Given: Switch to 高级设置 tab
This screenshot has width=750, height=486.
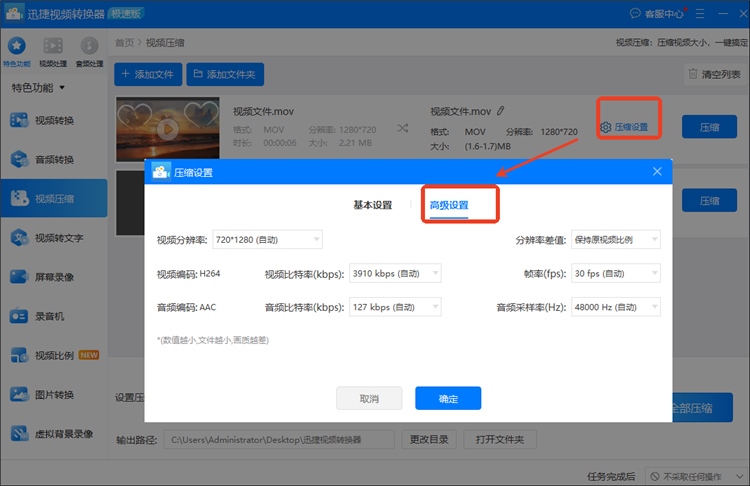Looking at the screenshot, I should (x=449, y=205).
